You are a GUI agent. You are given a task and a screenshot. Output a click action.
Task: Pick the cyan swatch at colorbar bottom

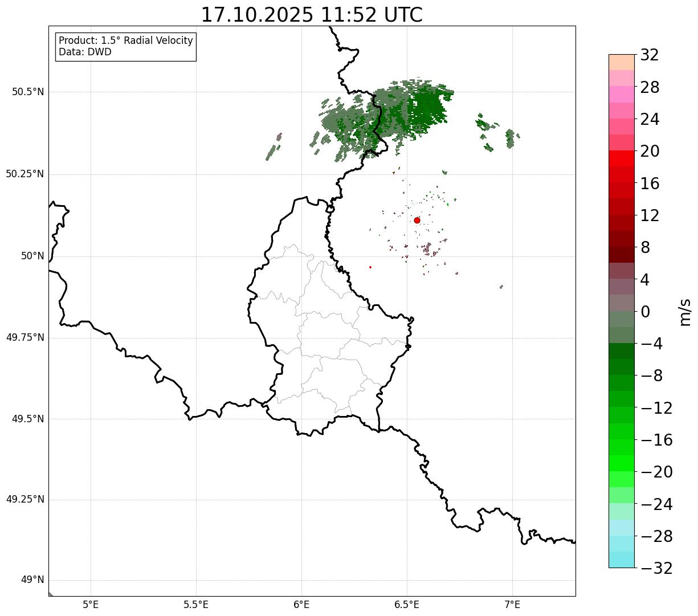(622, 560)
